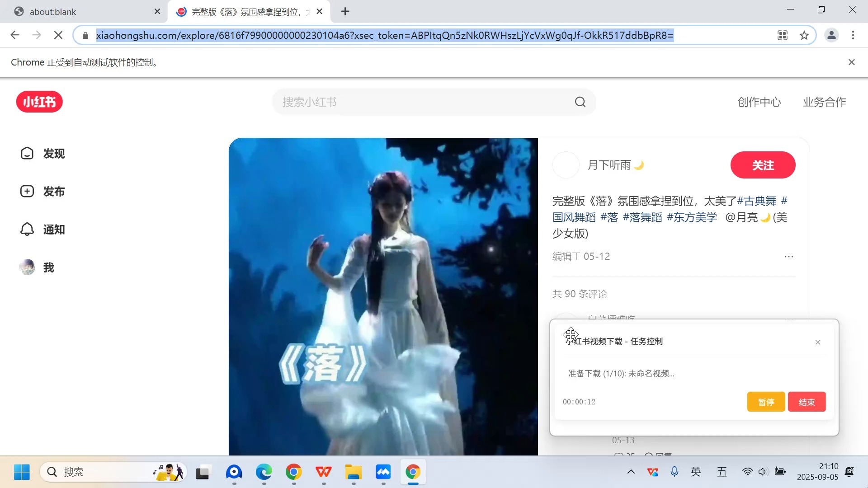
Task: Open the first Chrome taskbar icon
Action: 293,472
